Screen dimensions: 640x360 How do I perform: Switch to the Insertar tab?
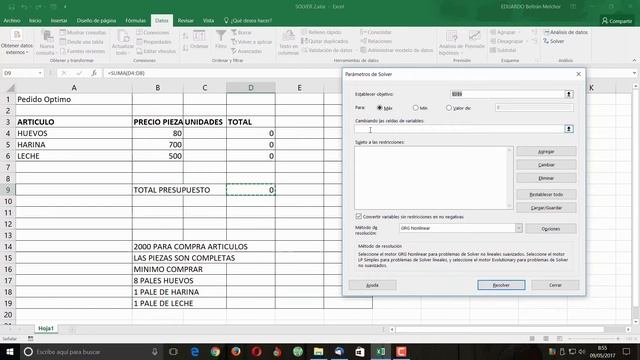pos(59,20)
